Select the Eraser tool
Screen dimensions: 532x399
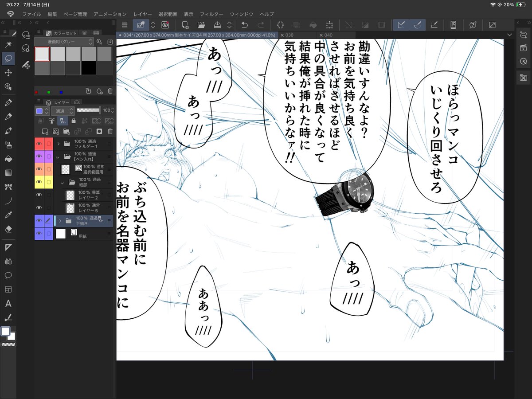pos(8,229)
